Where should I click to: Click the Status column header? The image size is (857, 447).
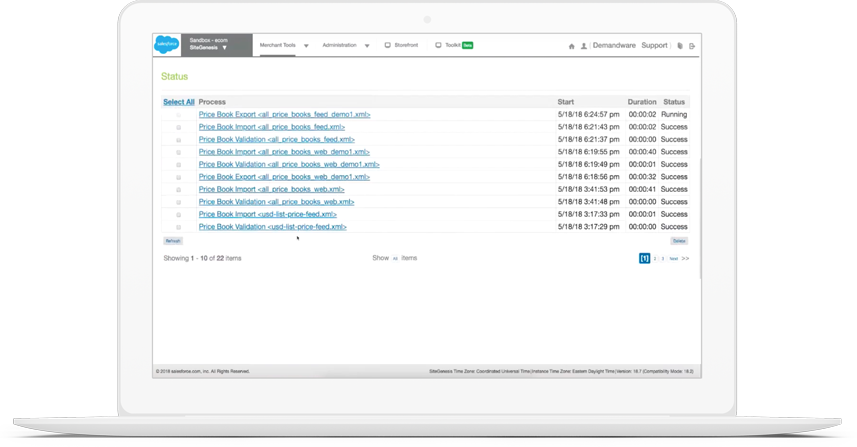(674, 102)
